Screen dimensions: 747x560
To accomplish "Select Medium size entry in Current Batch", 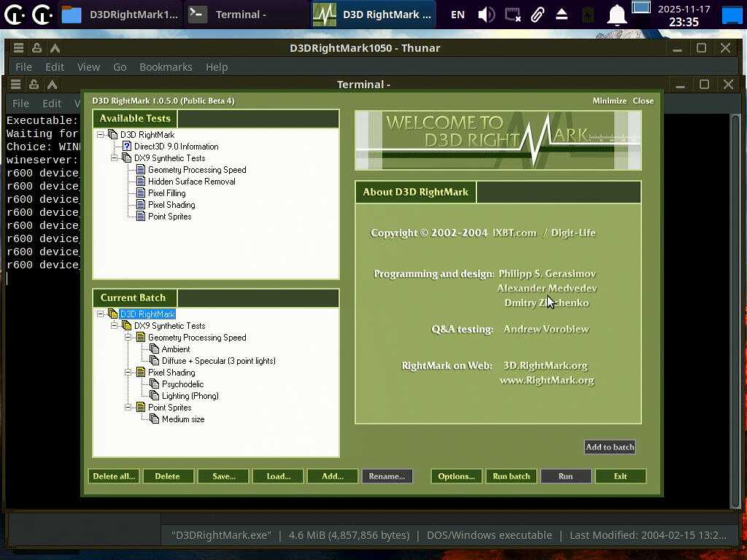I will [x=183, y=419].
